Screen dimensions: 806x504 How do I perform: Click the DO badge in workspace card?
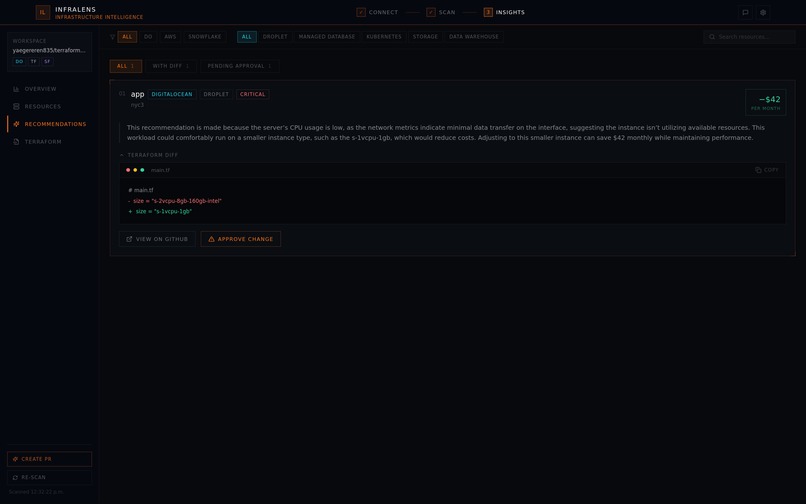pos(19,61)
